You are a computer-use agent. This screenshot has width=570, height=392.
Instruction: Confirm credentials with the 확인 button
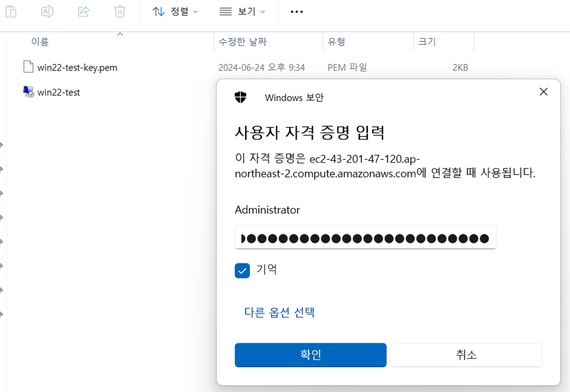point(311,355)
